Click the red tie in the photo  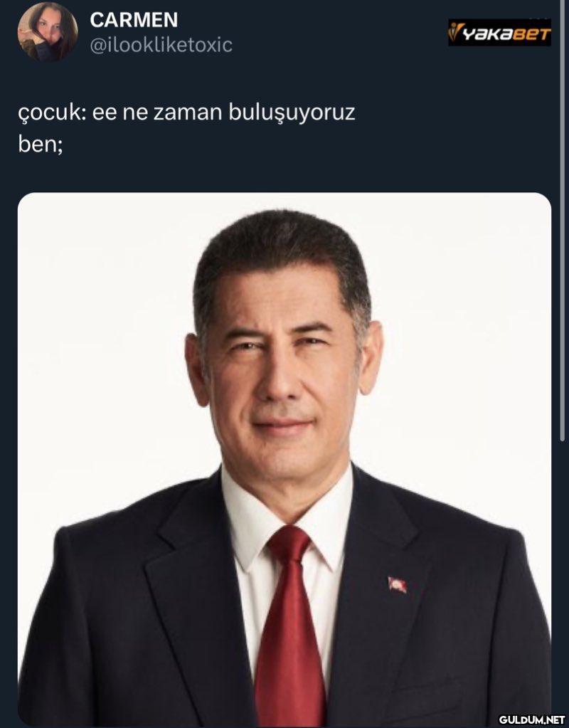[289, 627]
